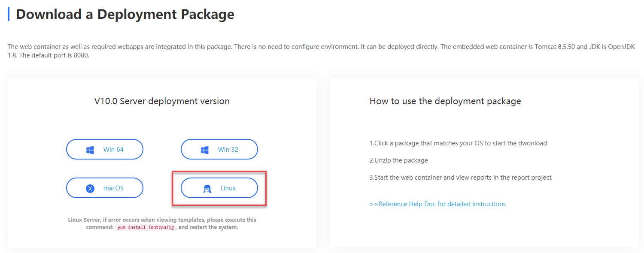Select the Apple icon on the macOS button
Screen dimensions: 644x253
(x=90, y=187)
